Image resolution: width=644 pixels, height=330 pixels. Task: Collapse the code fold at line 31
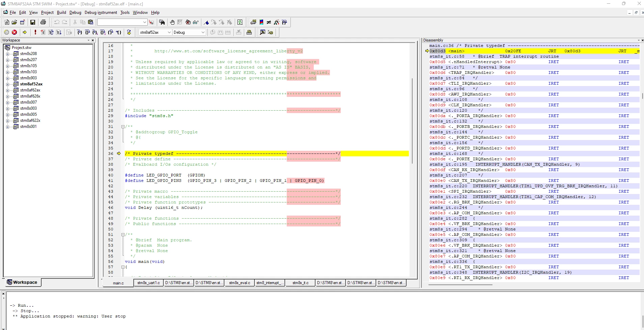tap(123, 127)
